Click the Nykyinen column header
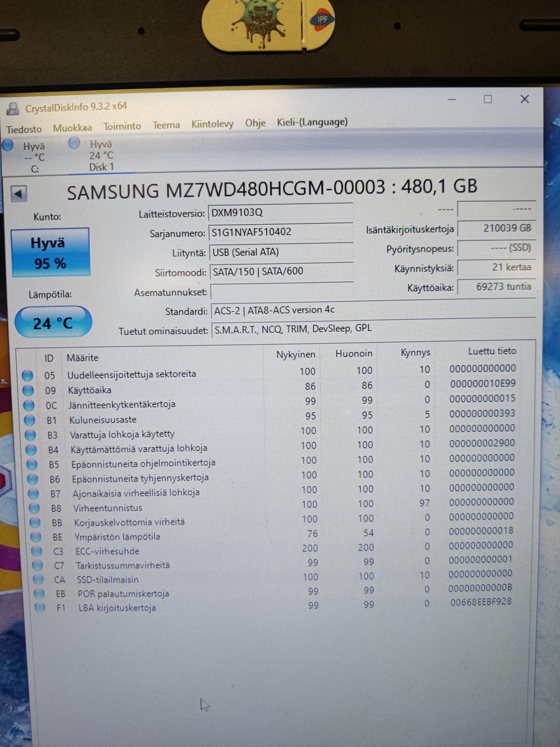Viewport: 560px width, 747px height. click(296, 354)
